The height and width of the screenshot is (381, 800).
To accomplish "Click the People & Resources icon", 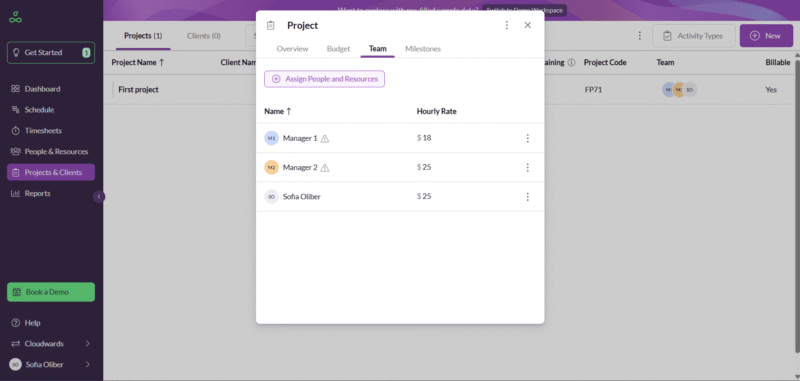I will [x=15, y=151].
